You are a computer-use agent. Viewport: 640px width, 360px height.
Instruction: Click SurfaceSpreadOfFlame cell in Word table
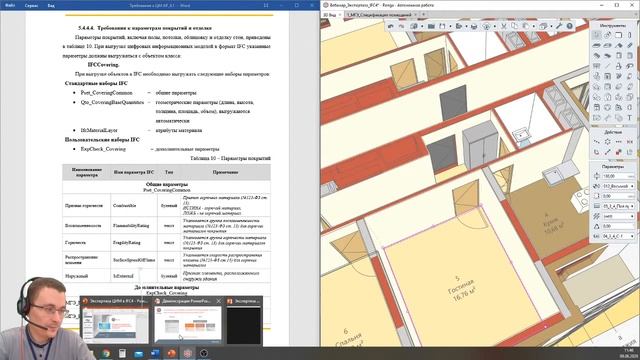[x=134, y=260]
